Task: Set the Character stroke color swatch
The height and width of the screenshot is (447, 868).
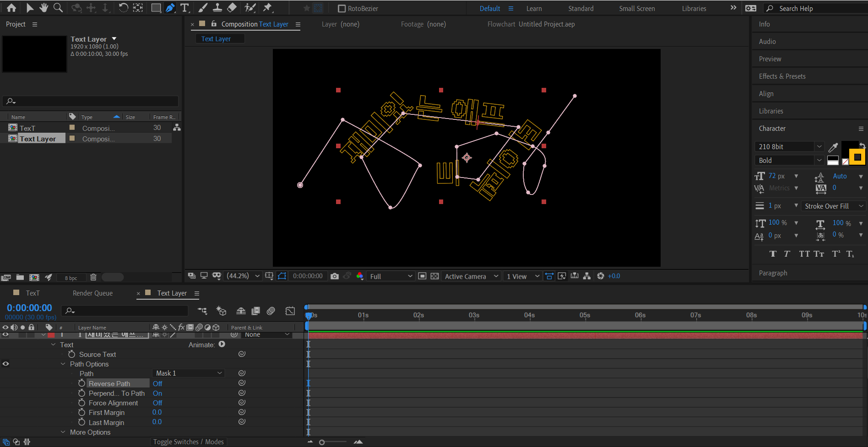Action: click(857, 157)
